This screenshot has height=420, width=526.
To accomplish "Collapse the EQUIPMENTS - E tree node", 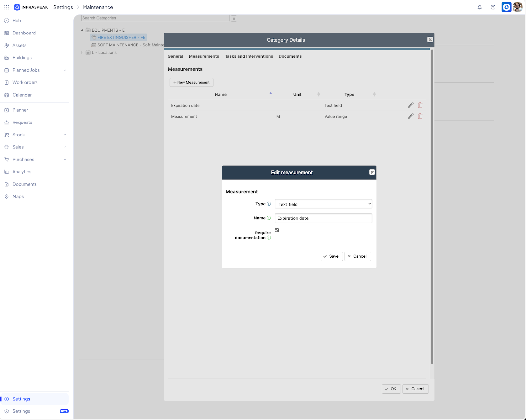I will tap(82, 30).
